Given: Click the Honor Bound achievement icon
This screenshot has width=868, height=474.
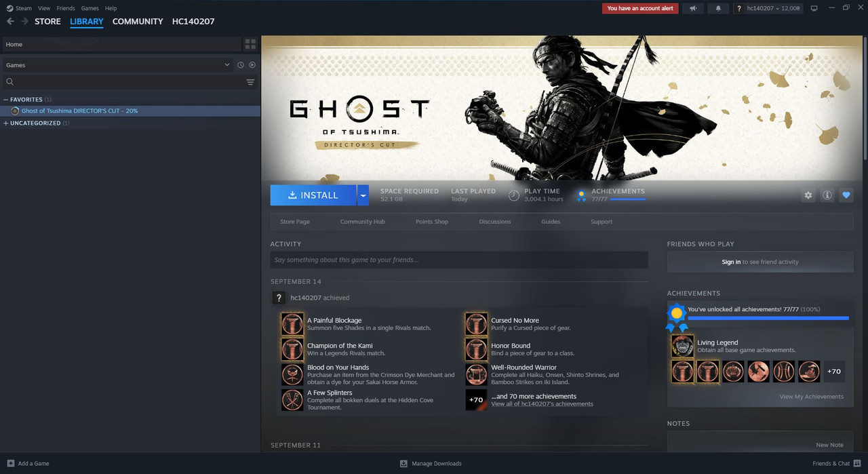Looking at the screenshot, I should (x=476, y=349).
